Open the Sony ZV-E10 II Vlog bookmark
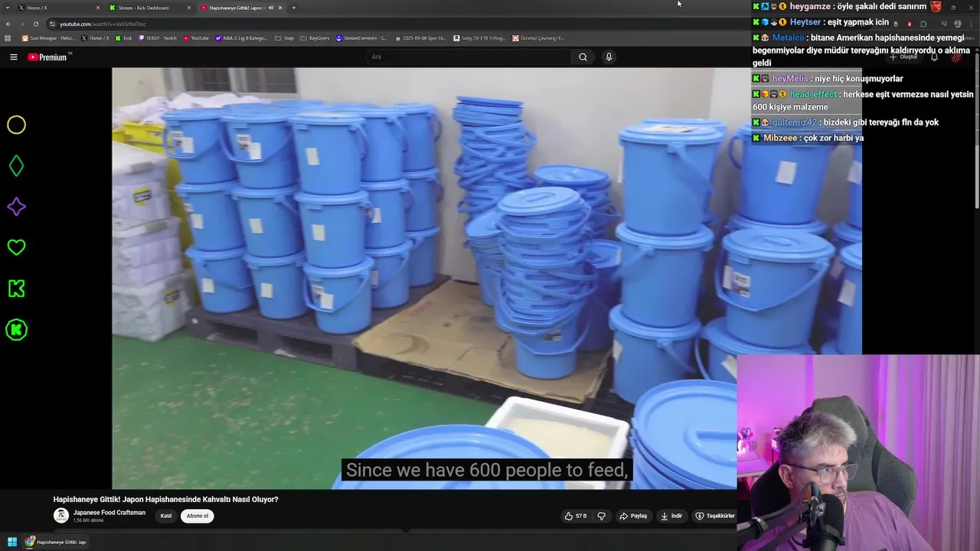The height and width of the screenshot is (551, 980). 479,37
